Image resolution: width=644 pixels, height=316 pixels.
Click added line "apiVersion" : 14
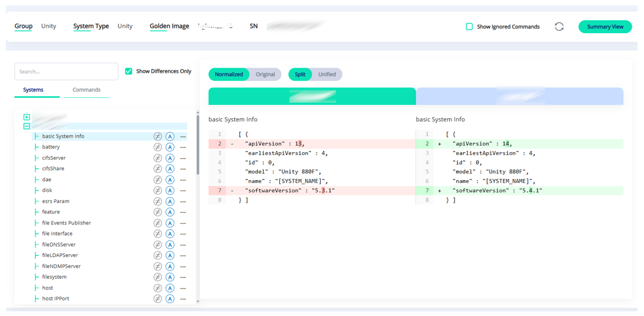520,143
